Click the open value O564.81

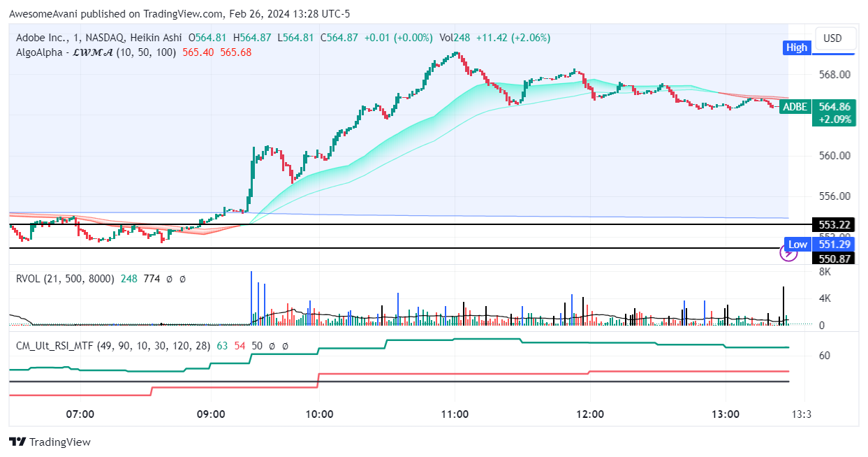pos(208,38)
